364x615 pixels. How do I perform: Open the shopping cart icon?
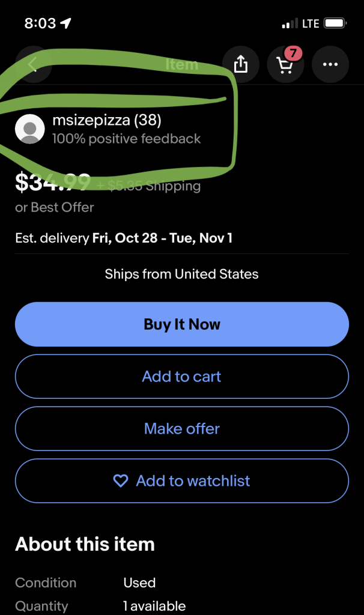pos(285,64)
